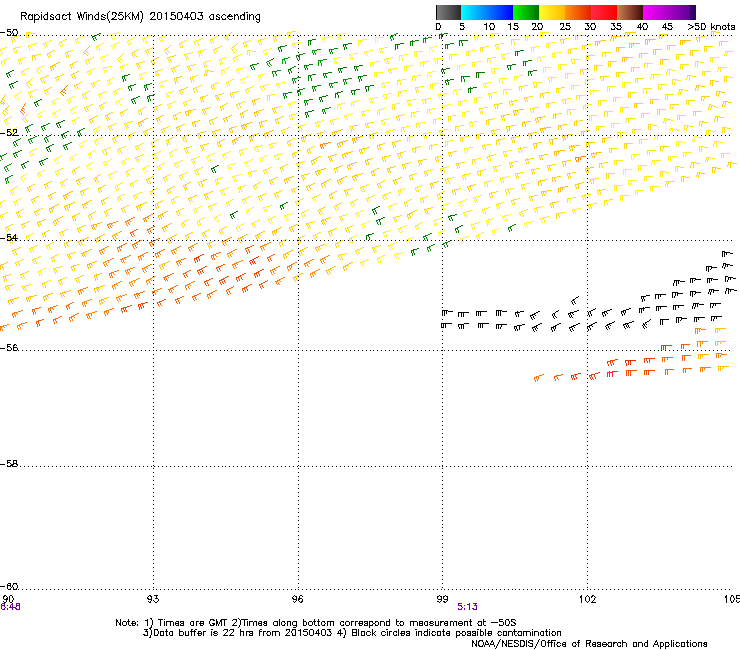The width and height of the screenshot is (740, 650).
Task: Click the '25' legend scale number
Action: (x=565, y=26)
